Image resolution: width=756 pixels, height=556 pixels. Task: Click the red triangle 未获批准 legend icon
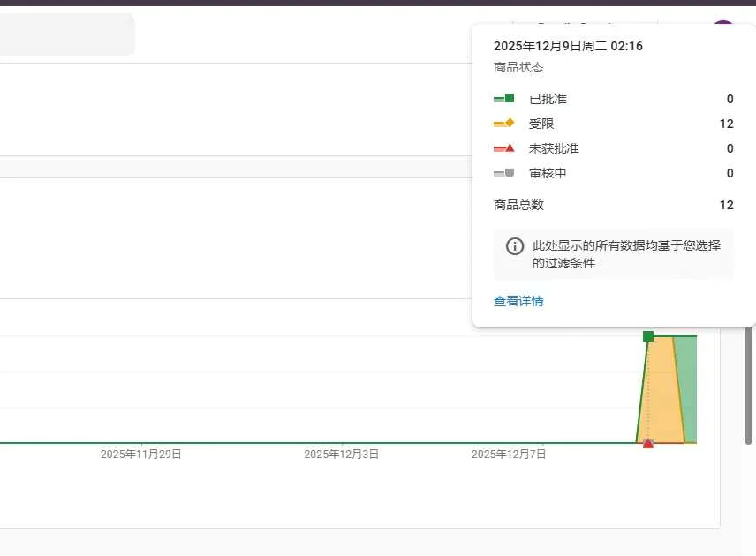pyautogui.click(x=504, y=148)
